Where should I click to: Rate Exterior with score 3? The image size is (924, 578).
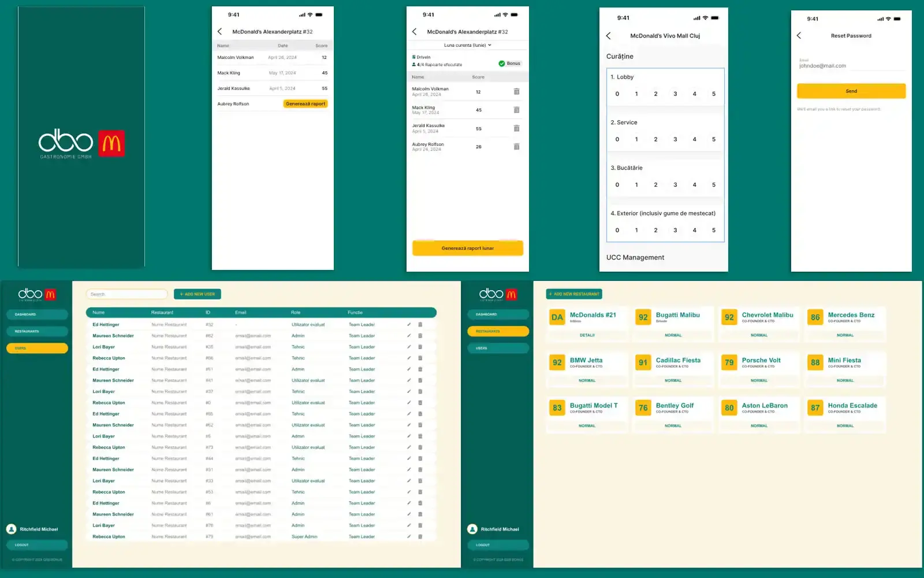tap(675, 230)
